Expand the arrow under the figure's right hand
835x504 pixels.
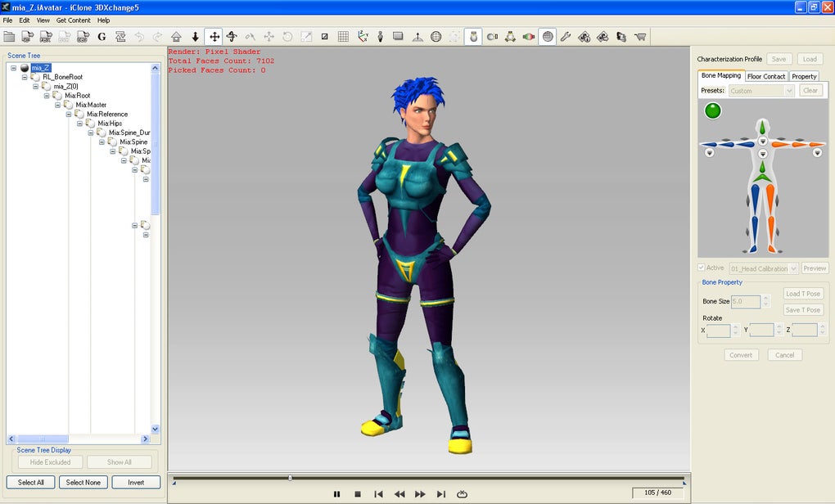point(709,153)
